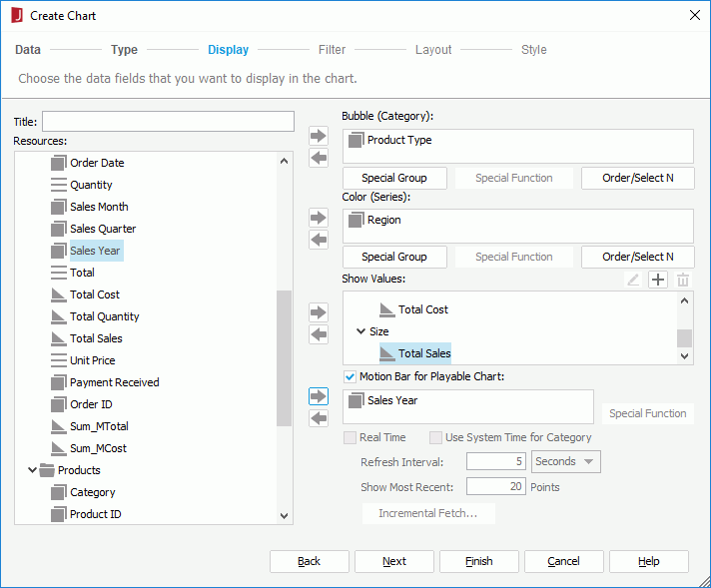The height and width of the screenshot is (588, 711).
Task: Select Category under Products
Action: pyautogui.click(x=93, y=492)
